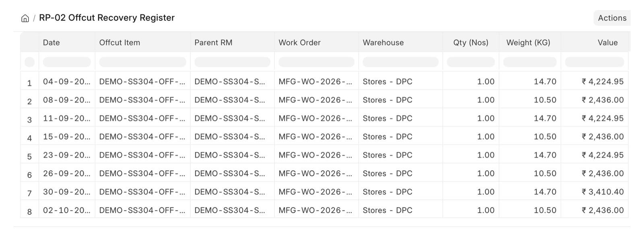This screenshot has width=644, height=232.
Task: Select row number 5
Action: (29, 156)
